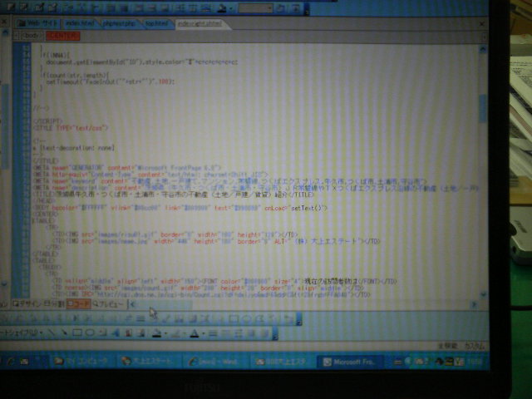The height and width of the screenshot is (399, 532).
Task: Switch to デザイン (Design) view
Action: [x=27, y=304]
